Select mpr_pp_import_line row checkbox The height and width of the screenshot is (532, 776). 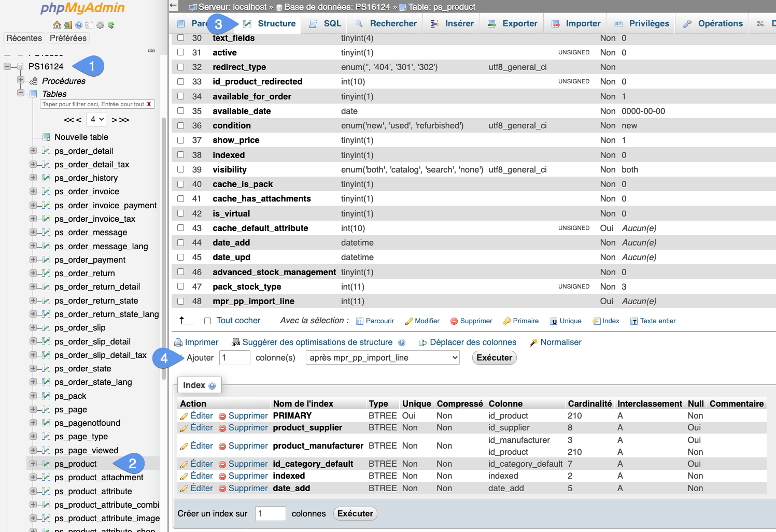180,301
